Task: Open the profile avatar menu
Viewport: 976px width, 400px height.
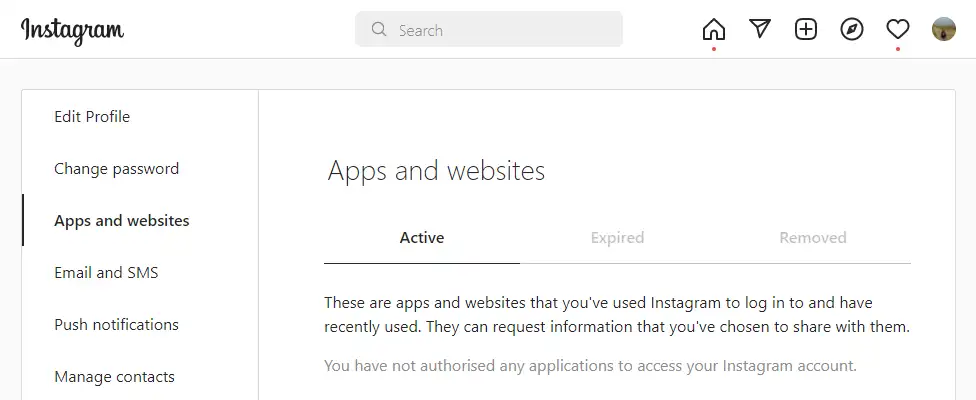Action: (x=943, y=29)
